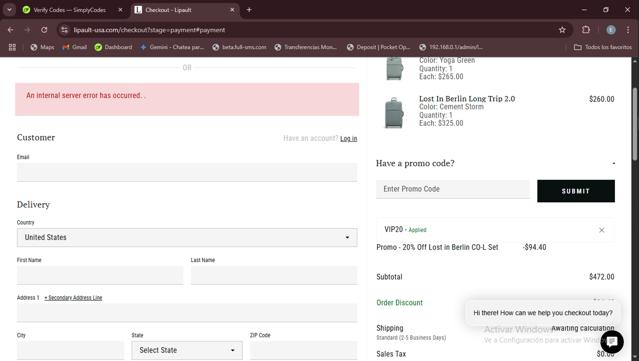Screen dimensions: 639x361
Task: Click the internal server error message
Action: (x=85, y=95)
